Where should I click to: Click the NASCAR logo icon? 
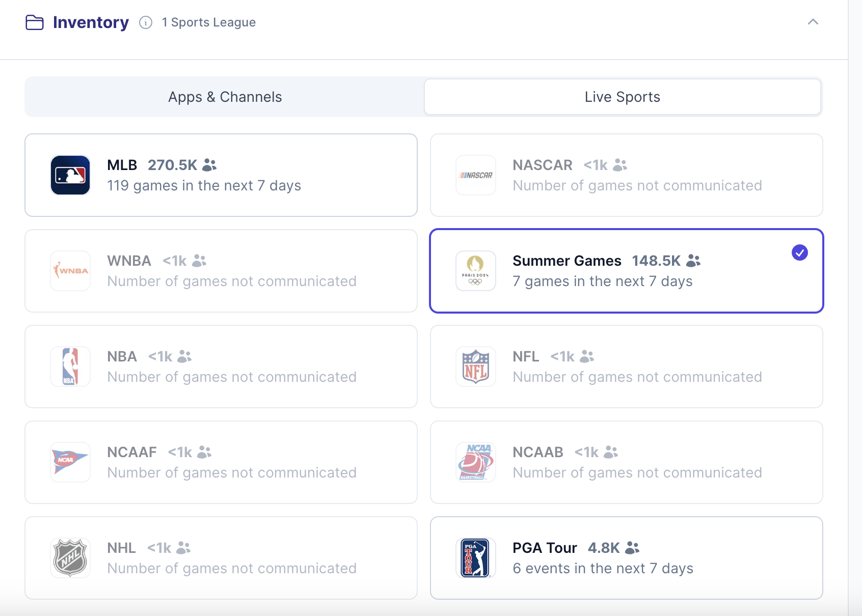pyautogui.click(x=476, y=175)
